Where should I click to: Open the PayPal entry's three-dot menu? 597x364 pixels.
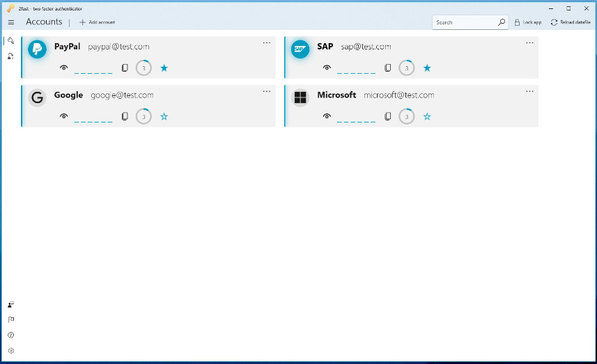tap(266, 43)
